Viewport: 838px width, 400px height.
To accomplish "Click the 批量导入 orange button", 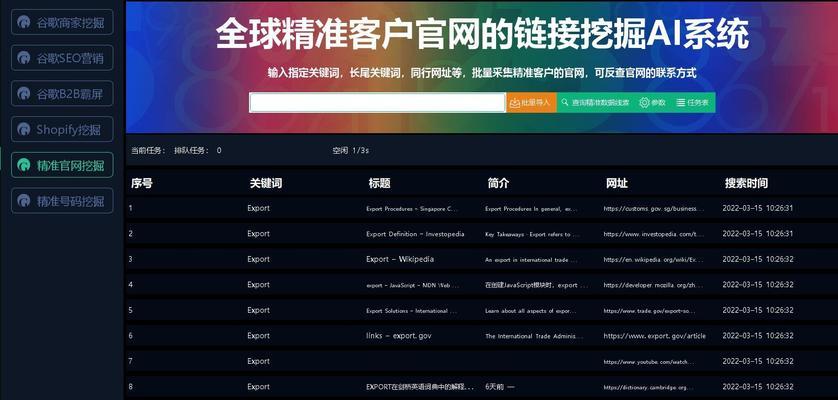I will (531, 103).
